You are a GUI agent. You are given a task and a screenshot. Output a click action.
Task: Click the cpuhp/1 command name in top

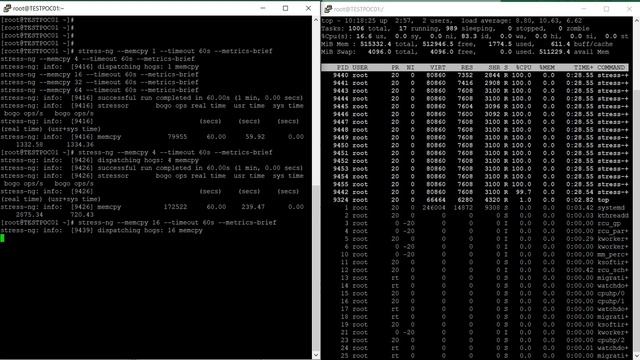tap(611, 301)
